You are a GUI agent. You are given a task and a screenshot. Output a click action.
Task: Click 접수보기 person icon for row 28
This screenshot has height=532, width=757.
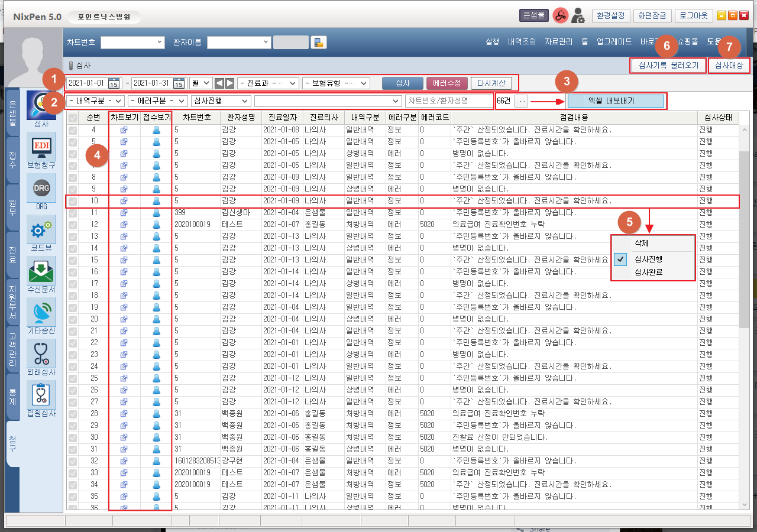click(156, 414)
